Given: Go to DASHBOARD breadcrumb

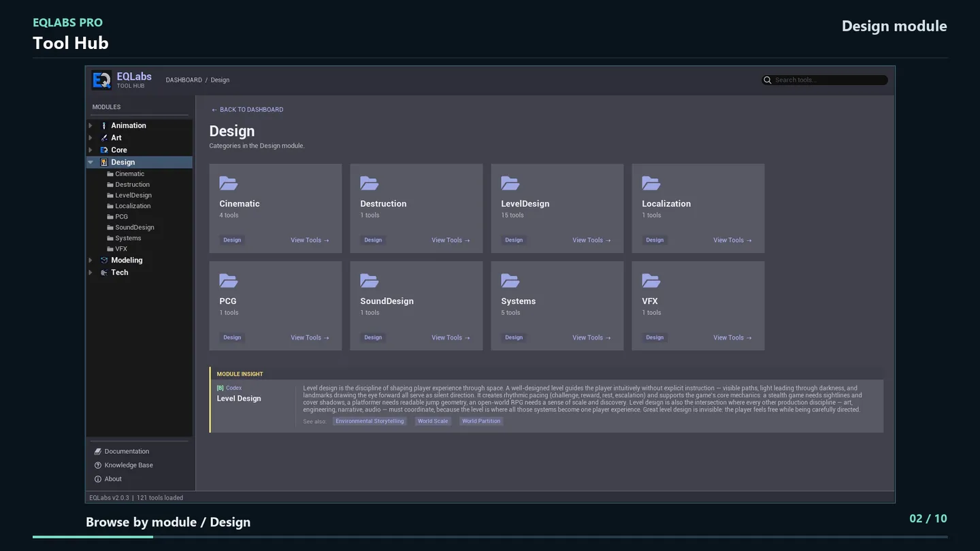Looking at the screenshot, I should pos(184,80).
